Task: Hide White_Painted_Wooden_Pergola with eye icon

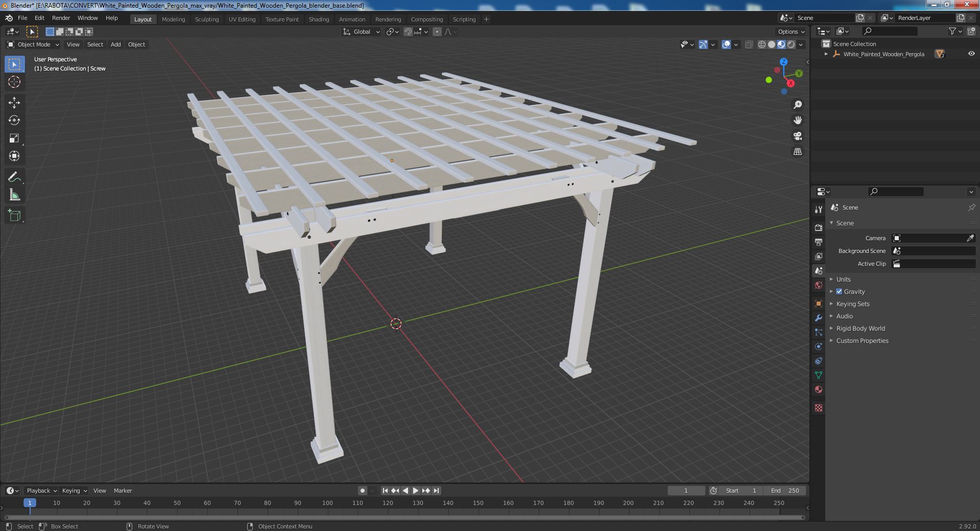Action: coord(971,54)
